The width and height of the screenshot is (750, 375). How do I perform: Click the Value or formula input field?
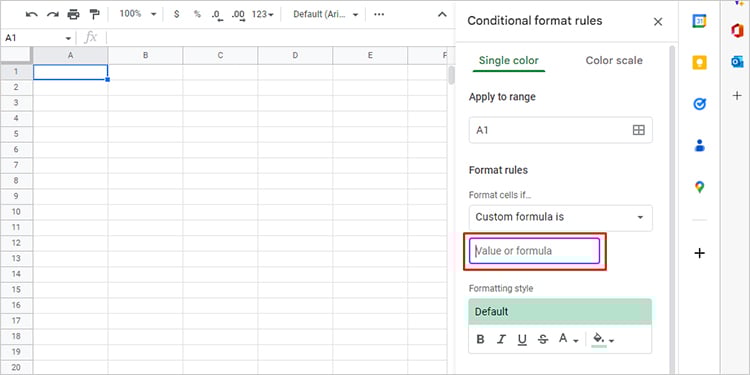(x=534, y=251)
